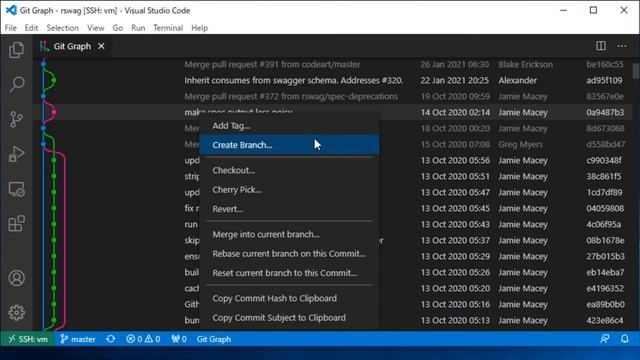Click the errors and warnings counter

tap(143, 339)
